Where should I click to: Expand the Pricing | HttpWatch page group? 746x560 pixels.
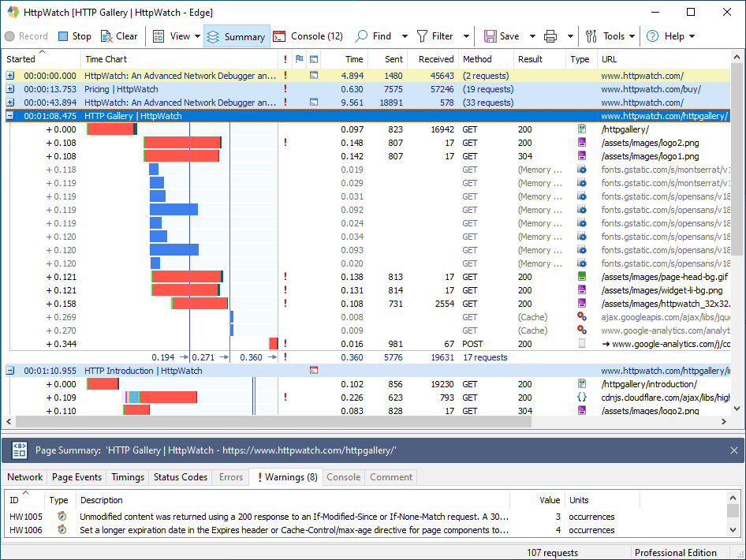(x=10, y=88)
